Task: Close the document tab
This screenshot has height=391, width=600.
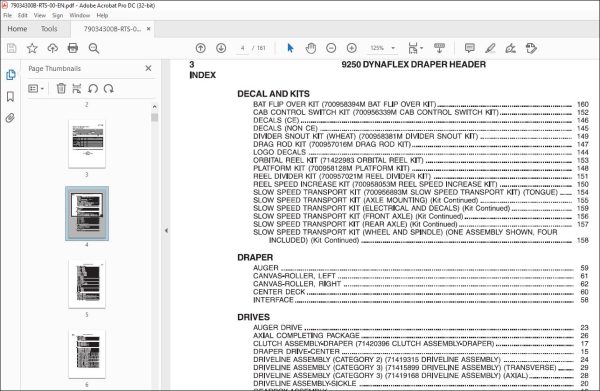Action: [148, 29]
